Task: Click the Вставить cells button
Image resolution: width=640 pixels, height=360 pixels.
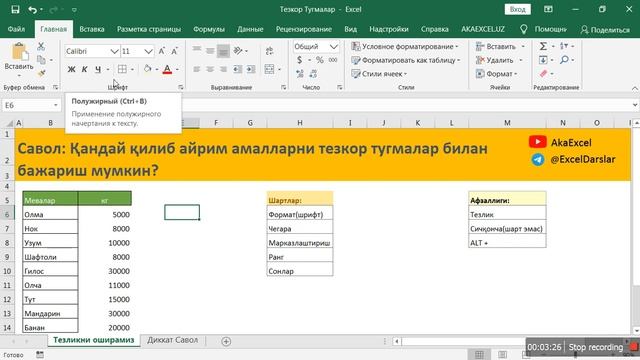Action: point(500,47)
